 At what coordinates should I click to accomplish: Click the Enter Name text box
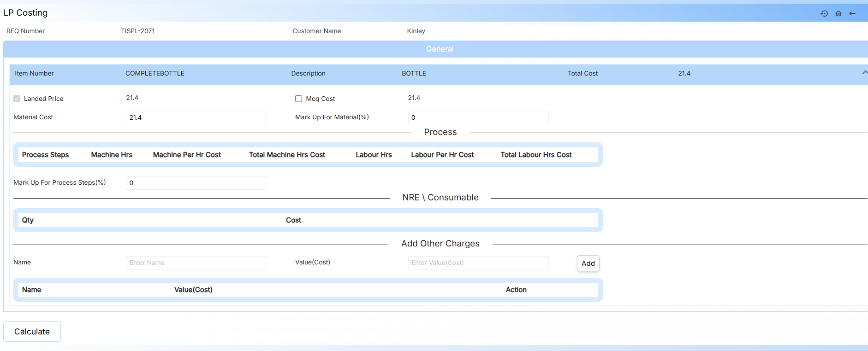point(196,263)
